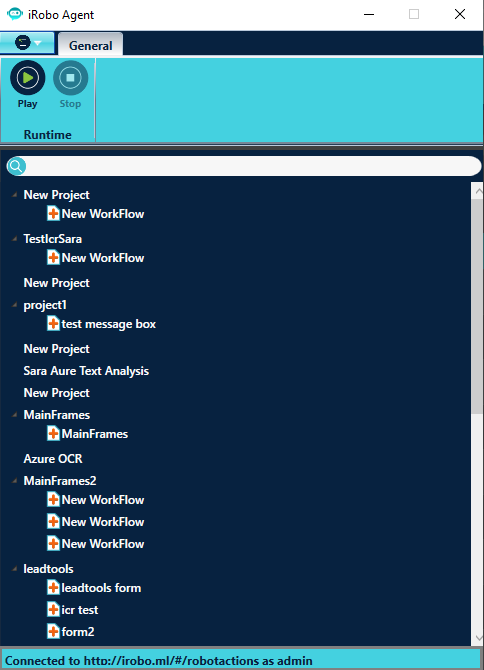The width and height of the screenshot is (484, 670).
Task: Select test message box workflow icon
Action: tap(53, 323)
